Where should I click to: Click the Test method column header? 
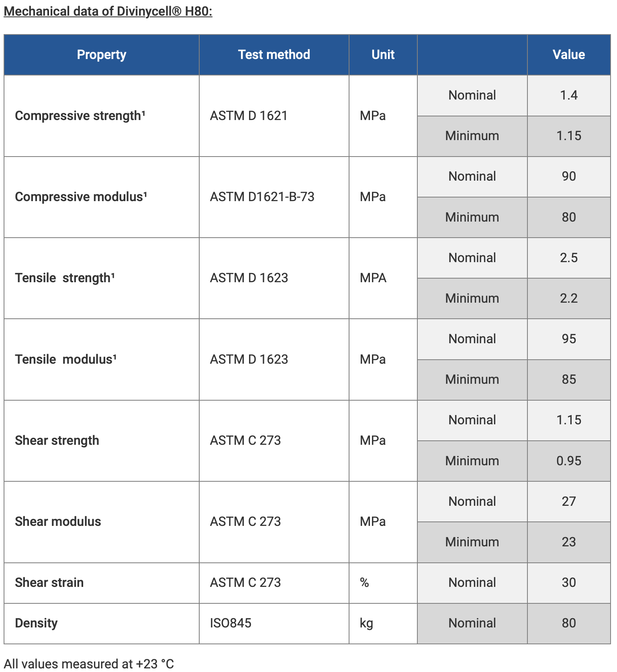coord(274,55)
